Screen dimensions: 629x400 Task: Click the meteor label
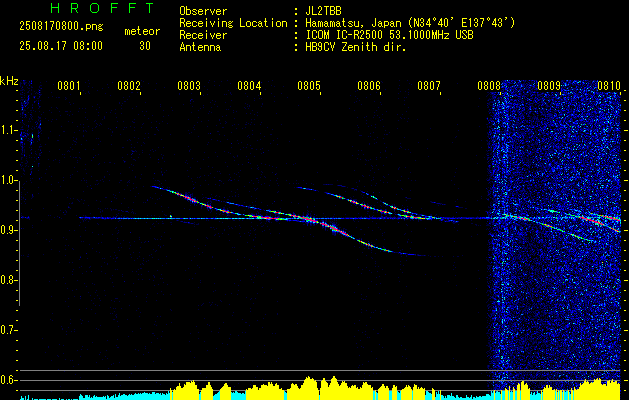pyautogui.click(x=142, y=31)
